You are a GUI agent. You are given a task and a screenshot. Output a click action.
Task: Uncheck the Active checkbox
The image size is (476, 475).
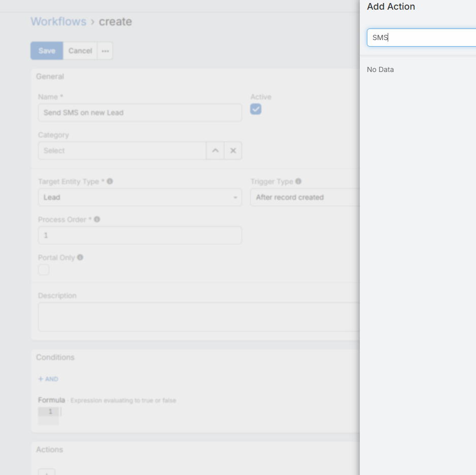pos(256,109)
